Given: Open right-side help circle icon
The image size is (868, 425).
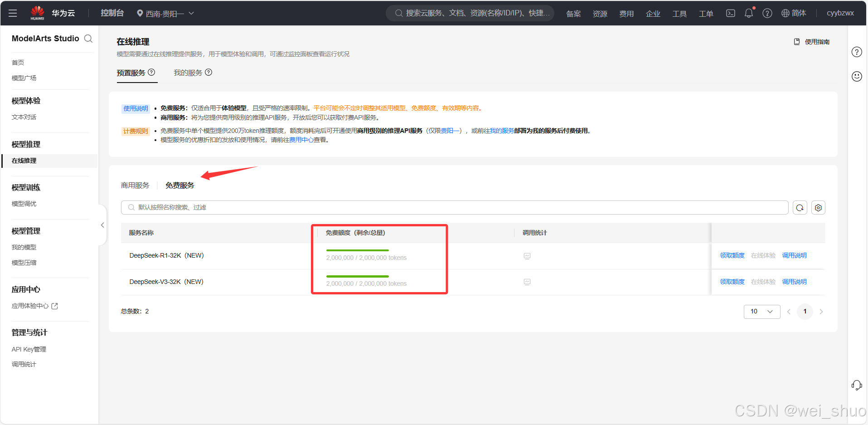Looking at the screenshot, I should pyautogui.click(x=857, y=52).
